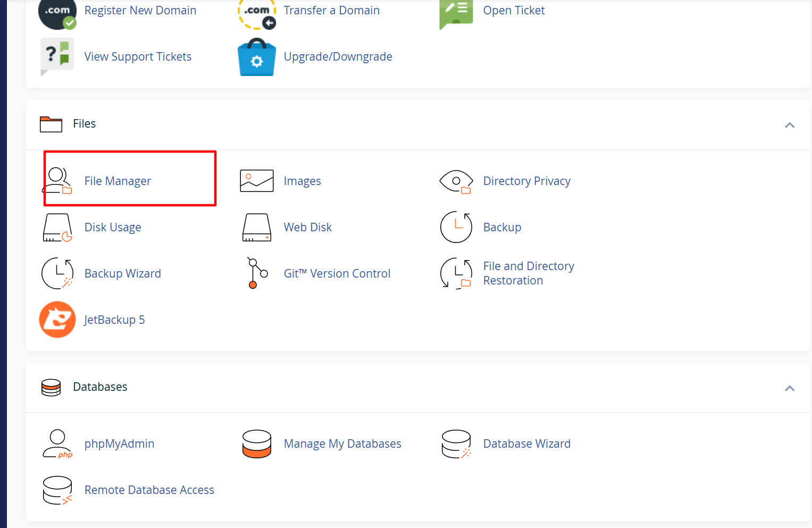Click the Images picture icon
Image resolution: width=812 pixels, height=528 pixels.
(257, 181)
